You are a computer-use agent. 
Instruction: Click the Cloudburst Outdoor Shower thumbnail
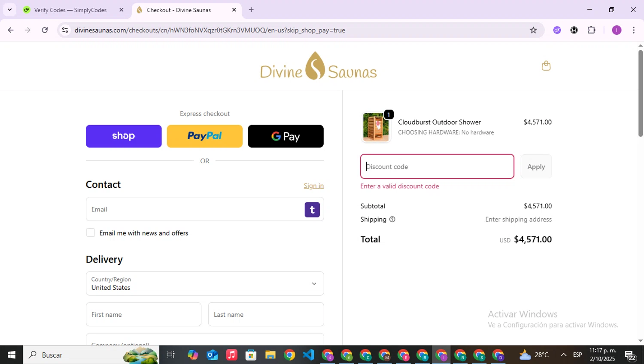pos(376,127)
